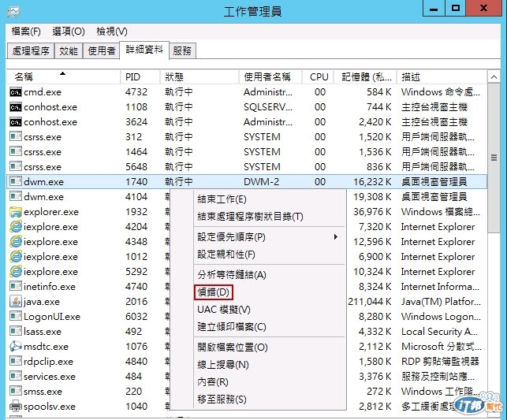Screen dimensions: 507x420
Task: Switch to the 服務 tab
Action: click(x=182, y=51)
